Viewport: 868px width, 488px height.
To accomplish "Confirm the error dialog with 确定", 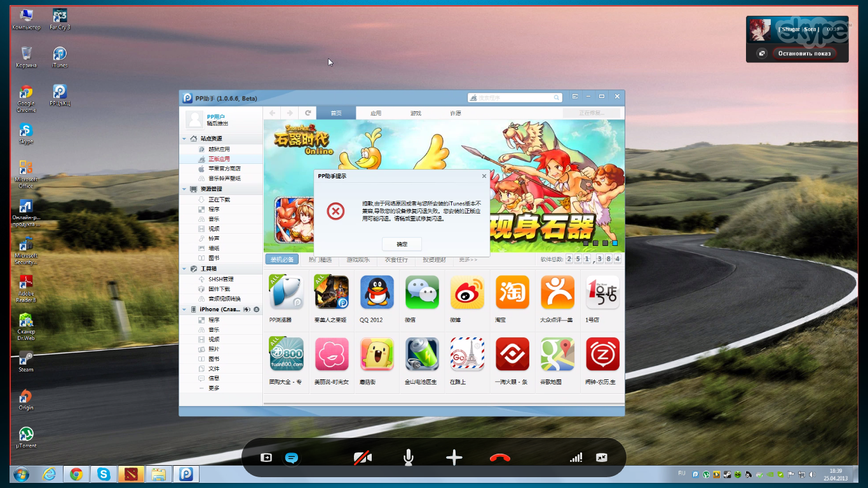I will (x=402, y=244).
